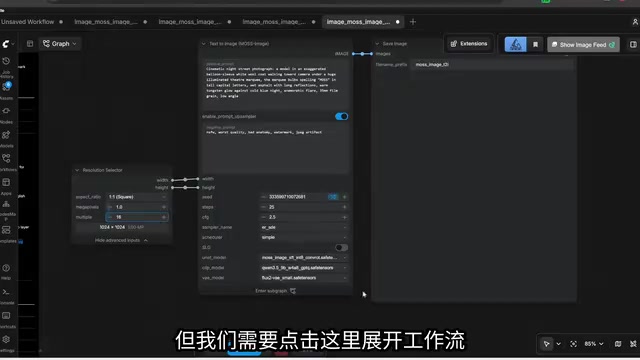This screenshot has height=360, width=640.
Task: Toggle the panel layout icon beside Graph
Action: click(30, 44)
